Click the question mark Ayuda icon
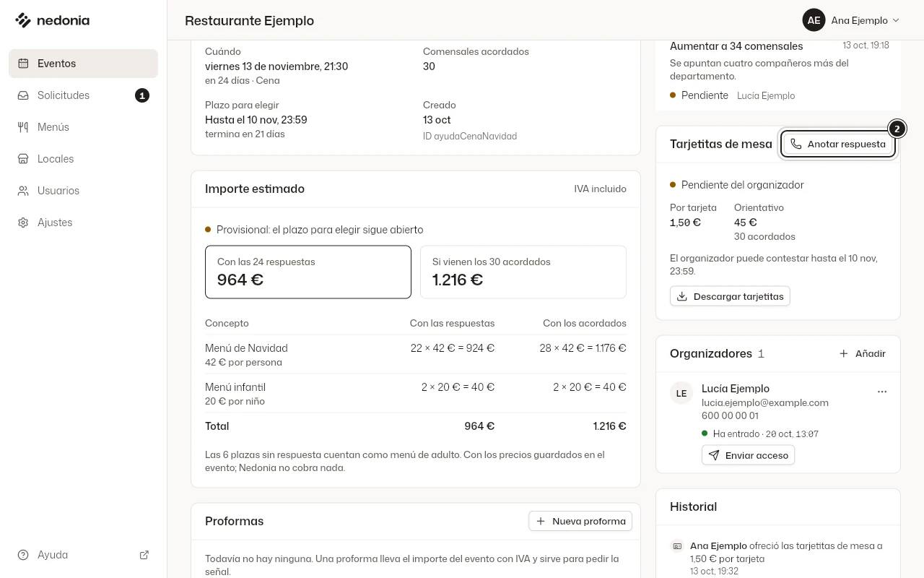Image resolution: width=924 pixels, height=578 pixels. pos(24,555)
